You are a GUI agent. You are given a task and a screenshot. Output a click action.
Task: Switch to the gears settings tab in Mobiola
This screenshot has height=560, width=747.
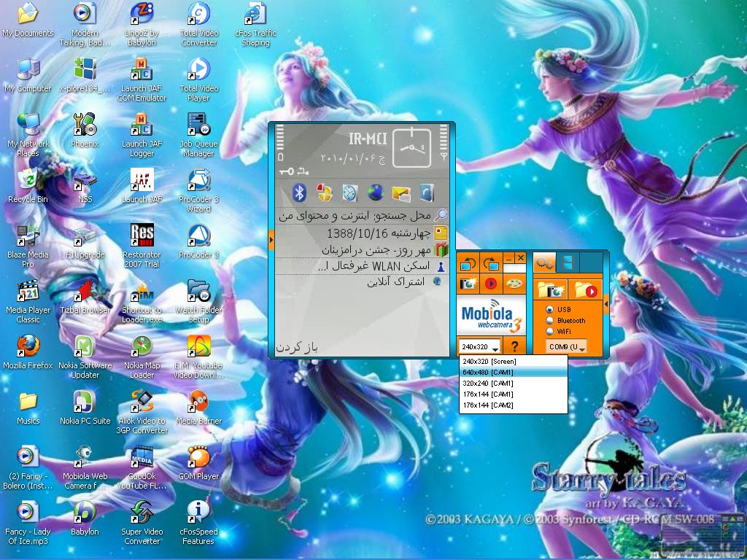(544, 262)
